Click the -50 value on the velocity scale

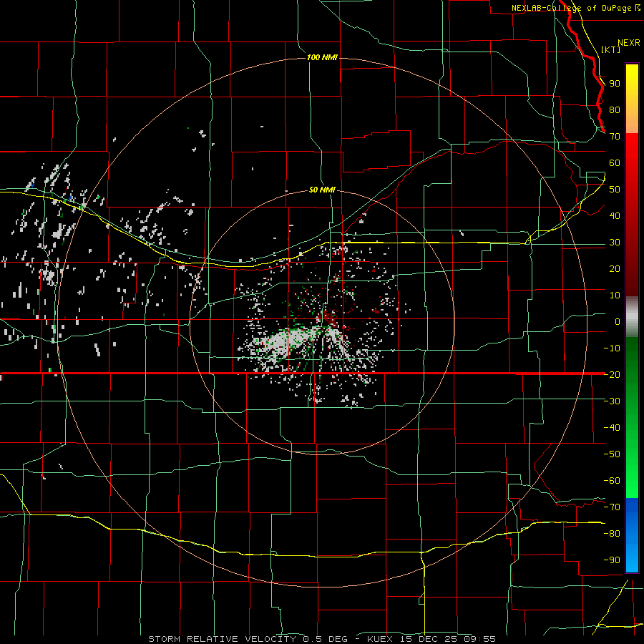(x=612, y=454)
